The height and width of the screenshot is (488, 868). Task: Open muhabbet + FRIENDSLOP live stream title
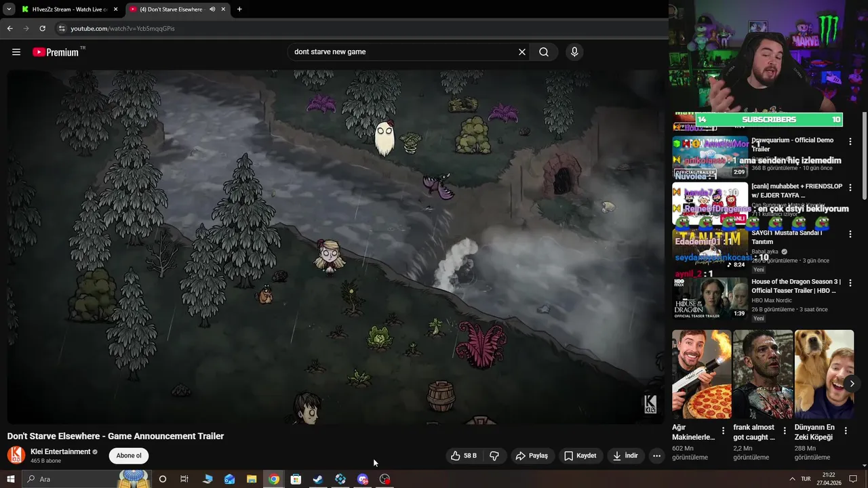coord(796,190)
